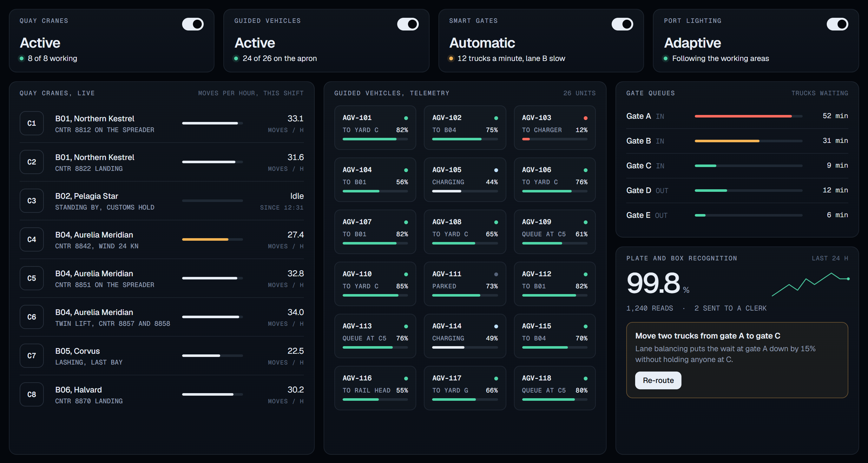This screenshot has height=463, width=868.
Task: Click 'TO RAIL HEAD' on AGV-116
Action: tap(366, 390)
